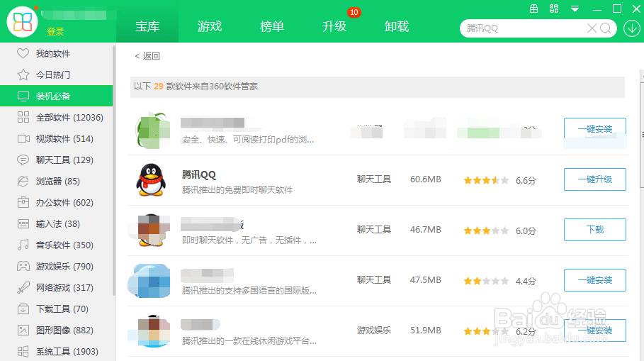This screenshot has width=644, height=361.
Task: Click the 下载 button for 46.7MB chat app
Action: pyautogui.click(x=594, y=229)
